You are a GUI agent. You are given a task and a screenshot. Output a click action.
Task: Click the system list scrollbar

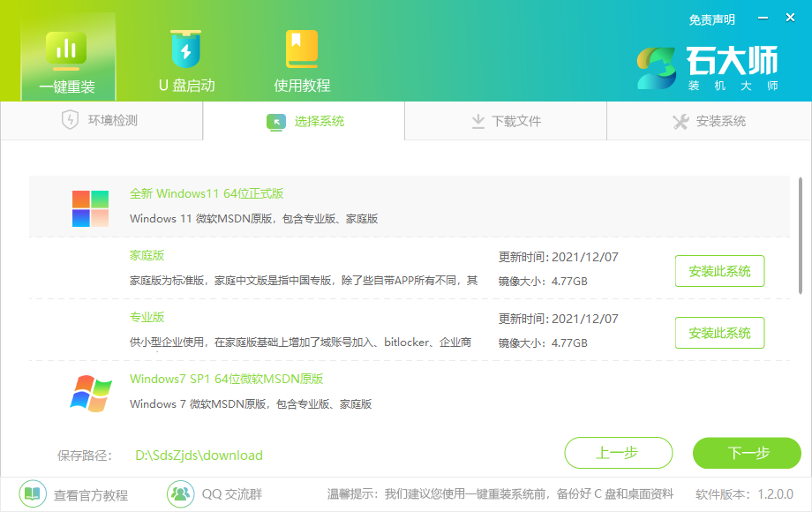point(801,236)
